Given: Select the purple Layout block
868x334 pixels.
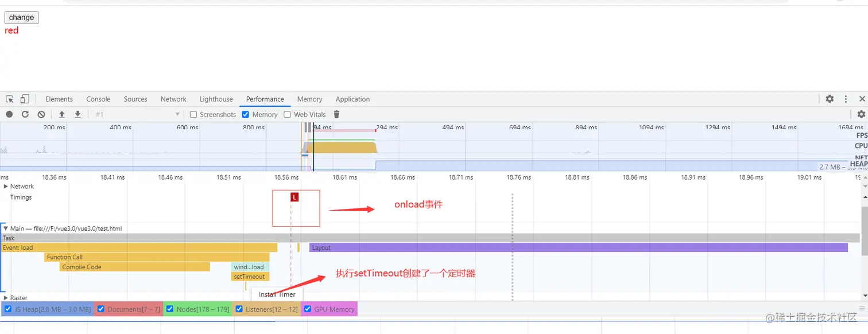Looking at the screenshot, I should tap(579, 247).
